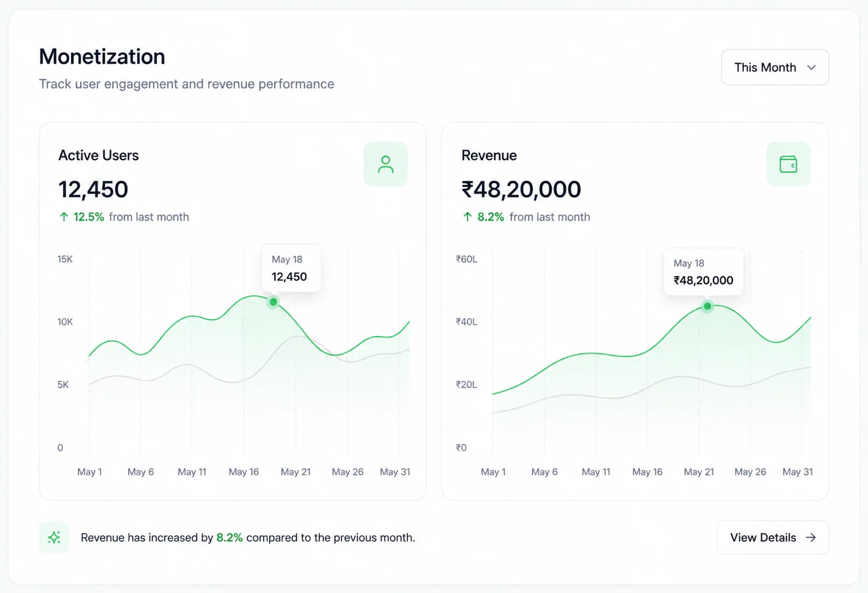Click the May 18 tooltip showing 12,450

[x=291, y=268]
